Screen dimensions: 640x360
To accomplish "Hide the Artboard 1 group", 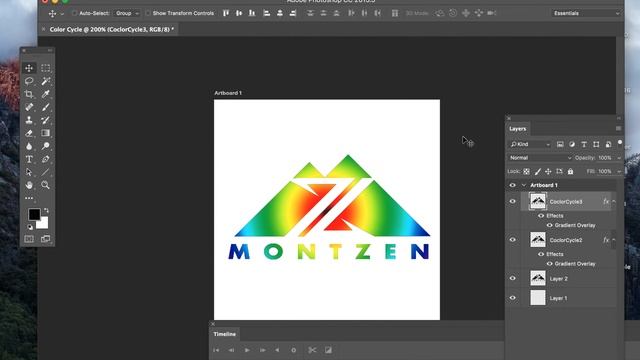I will tap(513, 185).
